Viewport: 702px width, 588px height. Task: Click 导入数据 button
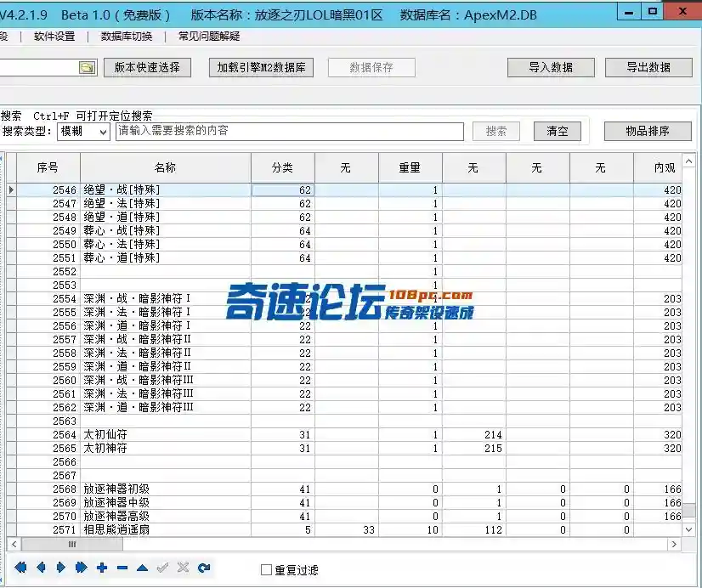pos(551,68)
